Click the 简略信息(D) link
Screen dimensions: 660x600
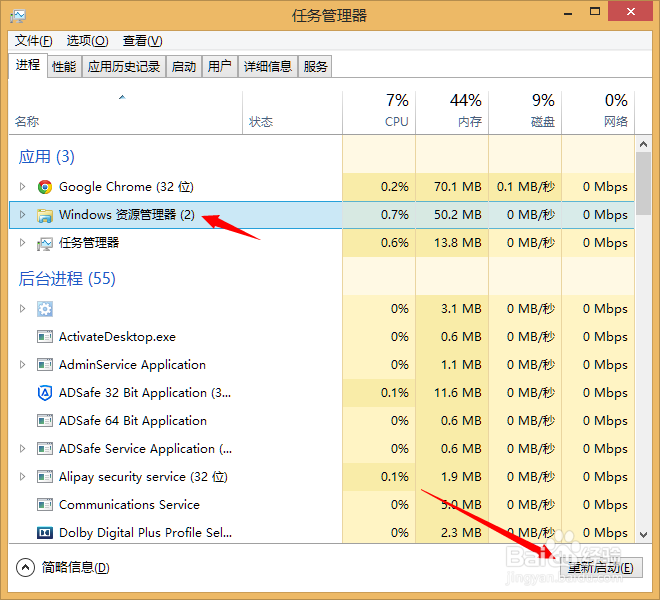(x=76, y=568)
